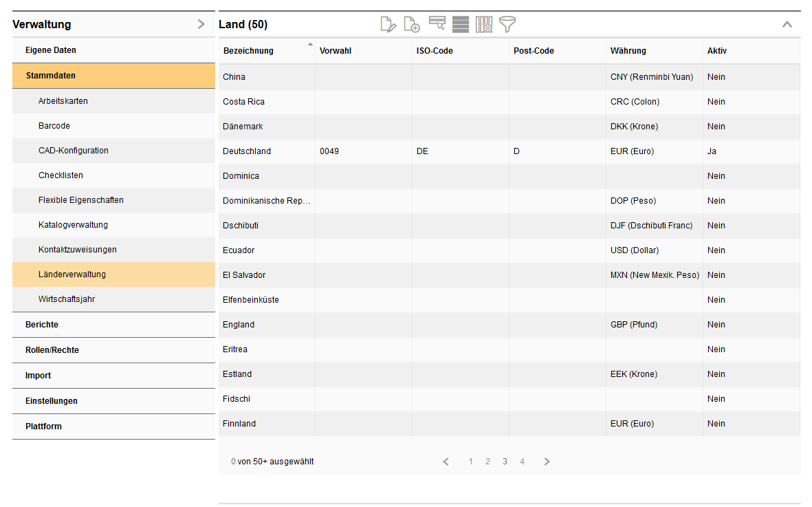Open the Berichte menu item

click(x=42, y=325)
